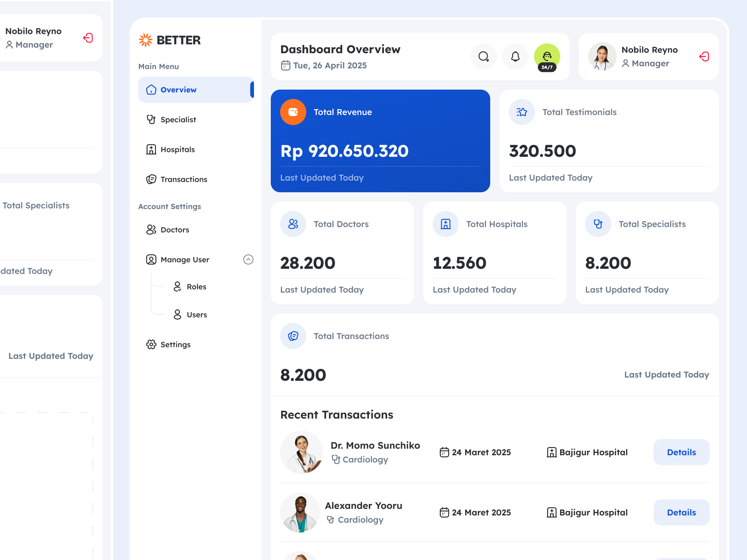747x560 pixels.
Task: Click the Account Settings section label
Action: [170, 207]
